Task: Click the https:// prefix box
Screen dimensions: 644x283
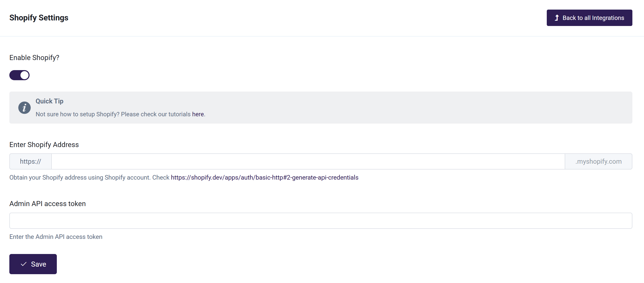Action: coord(31,161)
